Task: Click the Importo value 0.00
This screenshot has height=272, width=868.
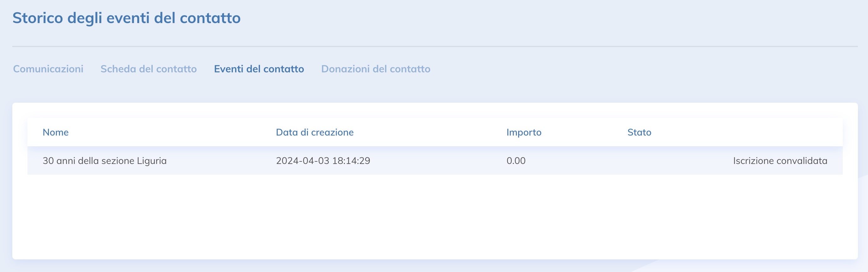Action: (516, 161)
